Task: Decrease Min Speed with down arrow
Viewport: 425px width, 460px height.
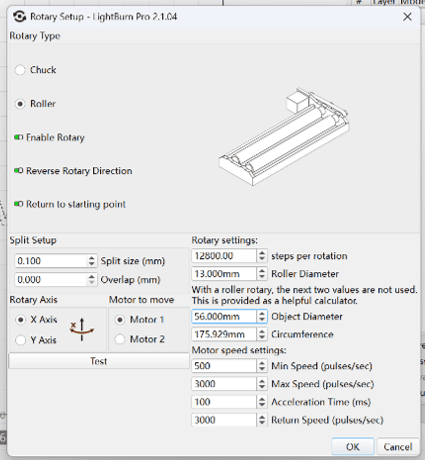Action: click(x=262, y=369)
